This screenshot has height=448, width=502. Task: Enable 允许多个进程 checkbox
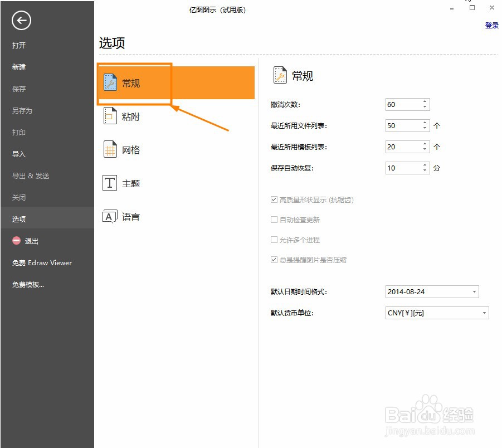tap(274, 240)
